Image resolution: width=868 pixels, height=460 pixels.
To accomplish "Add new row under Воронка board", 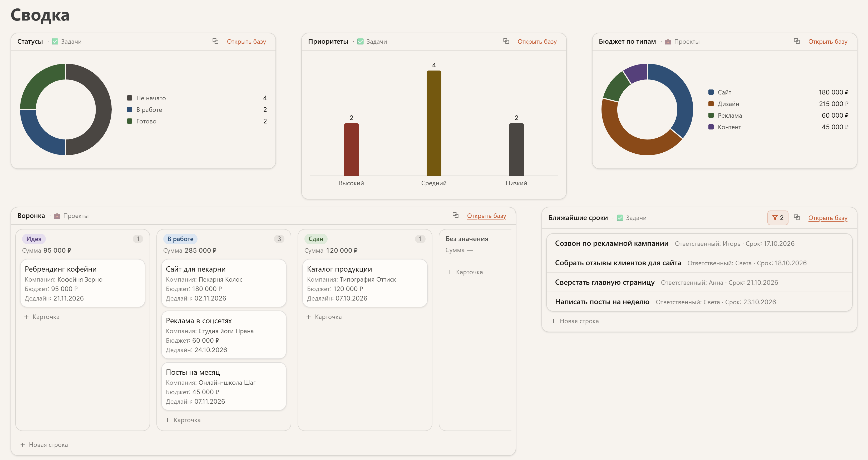I will (44, 444).
